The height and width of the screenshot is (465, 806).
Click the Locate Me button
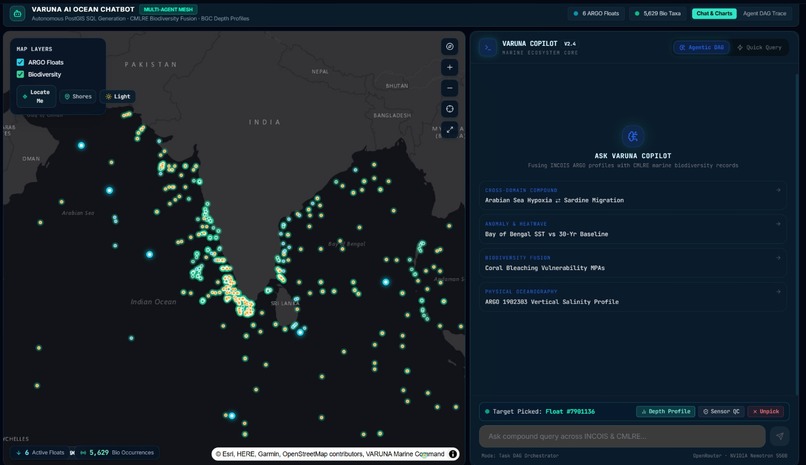(x=36, y=97)
